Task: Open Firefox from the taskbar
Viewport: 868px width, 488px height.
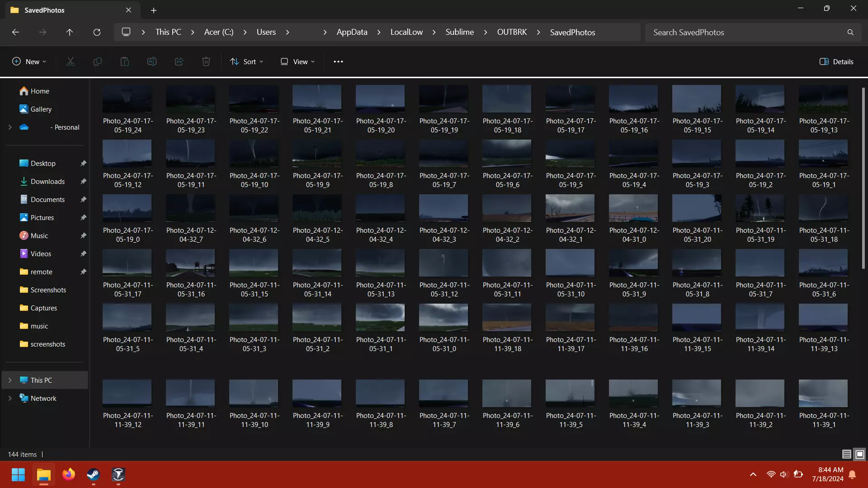Action: coord(69,474)
